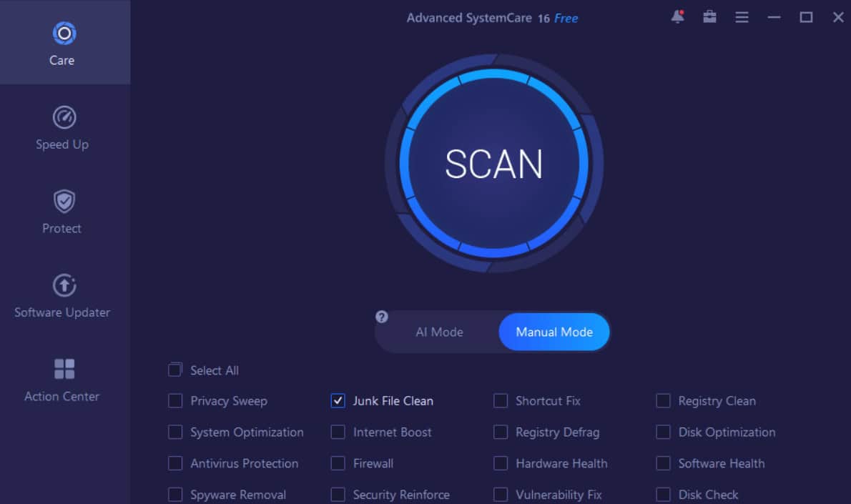Start scan with the SCAN button
Image resolution: width=851 pixels, height=504 pixels.
(x=494, y=163)
